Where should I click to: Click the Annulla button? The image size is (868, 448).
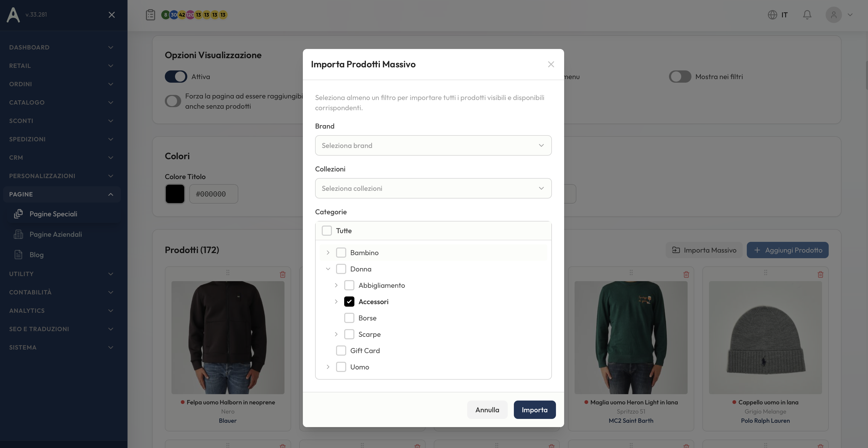tap(487, 409)
